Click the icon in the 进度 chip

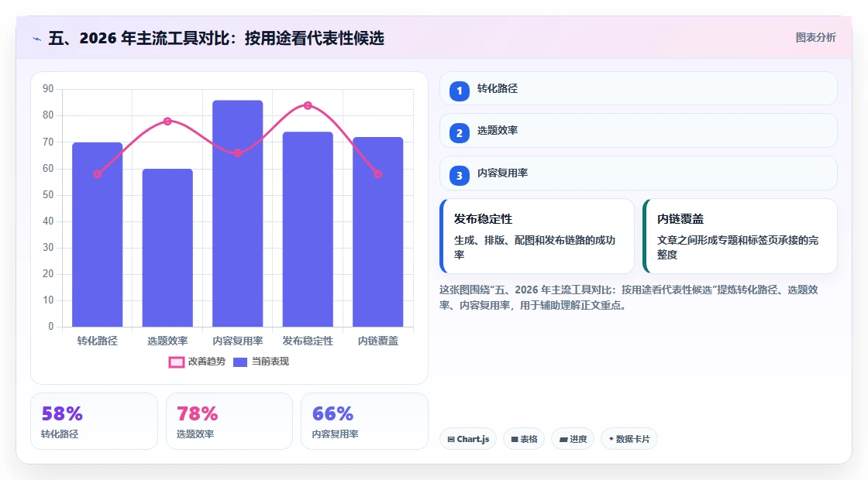(563, 440)
